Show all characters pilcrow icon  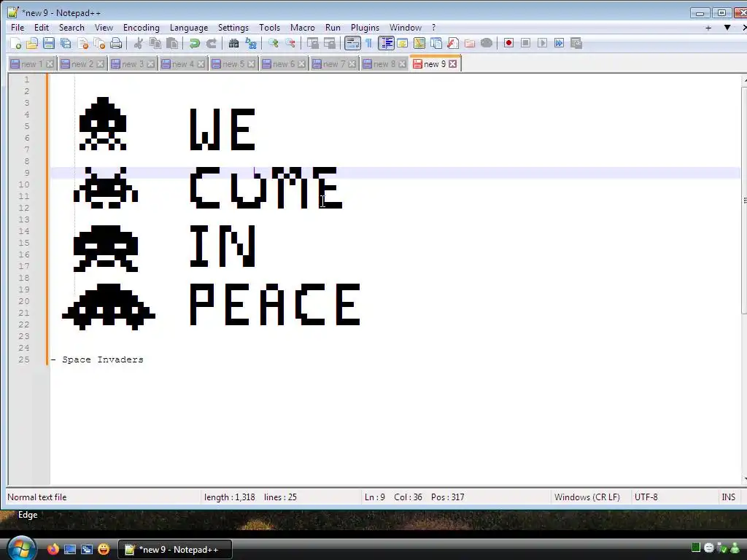point(368,43)
